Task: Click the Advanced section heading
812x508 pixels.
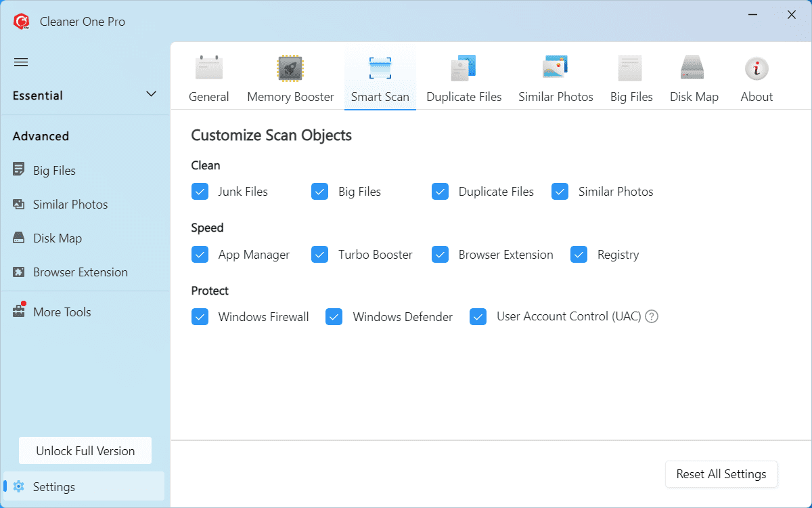Action: (x=41, y=136)
